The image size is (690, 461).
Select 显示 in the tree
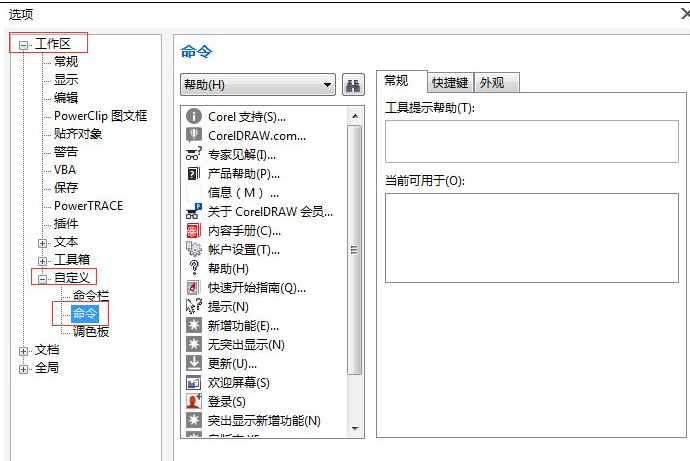pyautogui.click(x=66, y=80)
